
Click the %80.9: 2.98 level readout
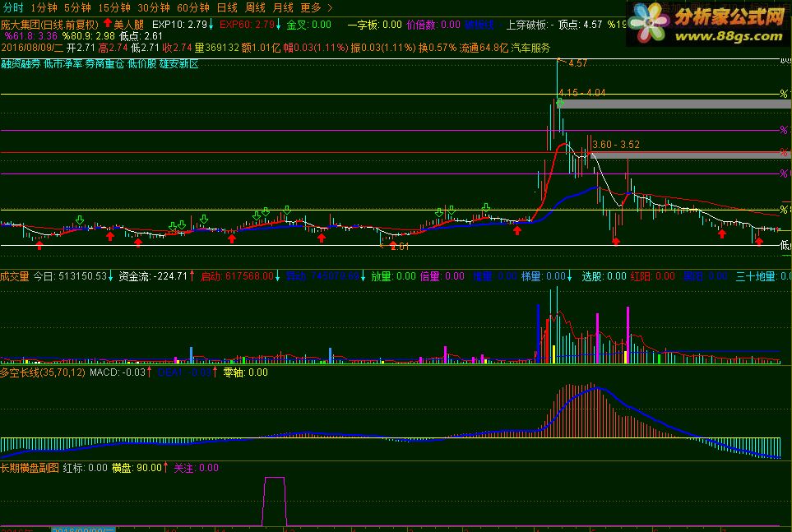click(88, 36)
